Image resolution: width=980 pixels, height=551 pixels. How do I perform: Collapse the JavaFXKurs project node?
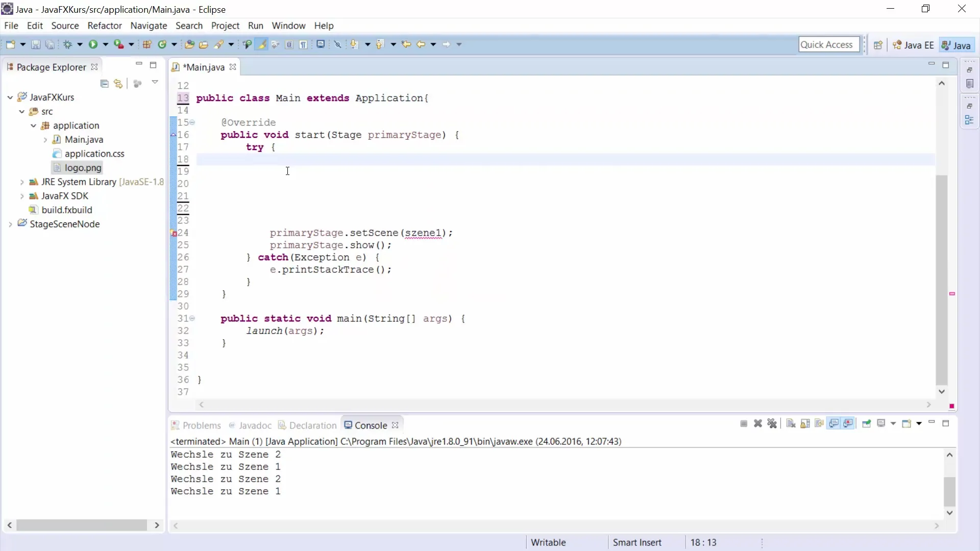10,97
